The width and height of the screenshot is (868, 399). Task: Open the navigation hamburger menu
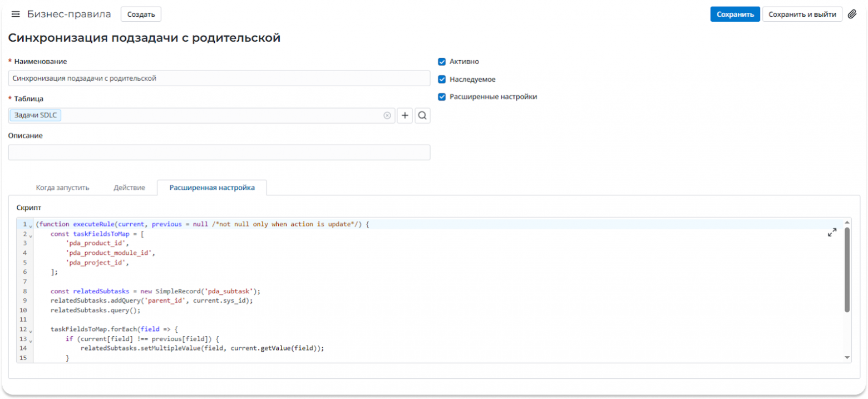pos(15,14)
